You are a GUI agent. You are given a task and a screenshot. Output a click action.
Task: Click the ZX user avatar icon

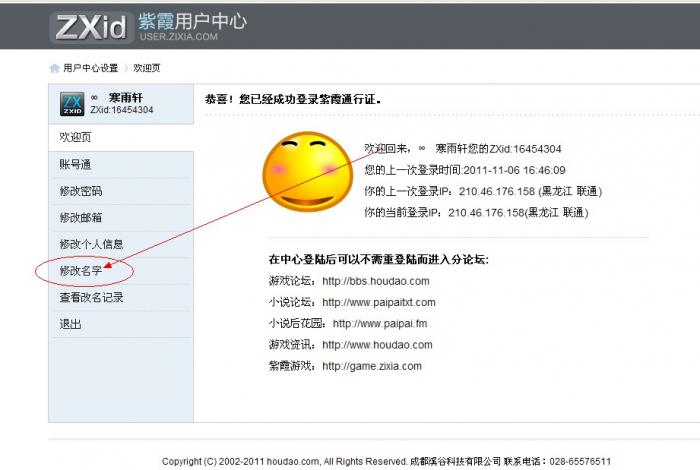point(72,104)
